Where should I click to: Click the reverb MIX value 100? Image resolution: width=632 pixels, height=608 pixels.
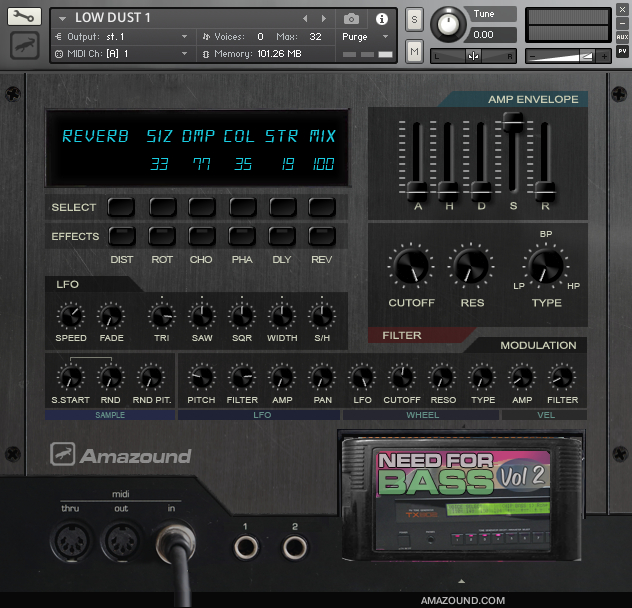pos(323,164)
